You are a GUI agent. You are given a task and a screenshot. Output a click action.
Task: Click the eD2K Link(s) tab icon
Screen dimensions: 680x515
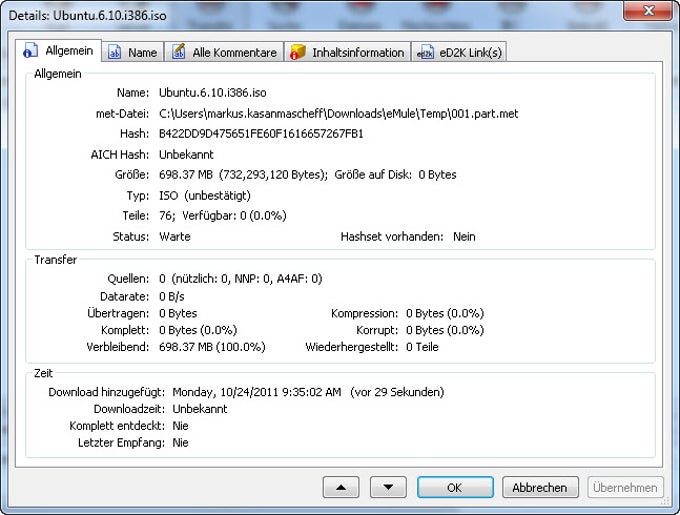pyautogui.click(x=425, y=52)
